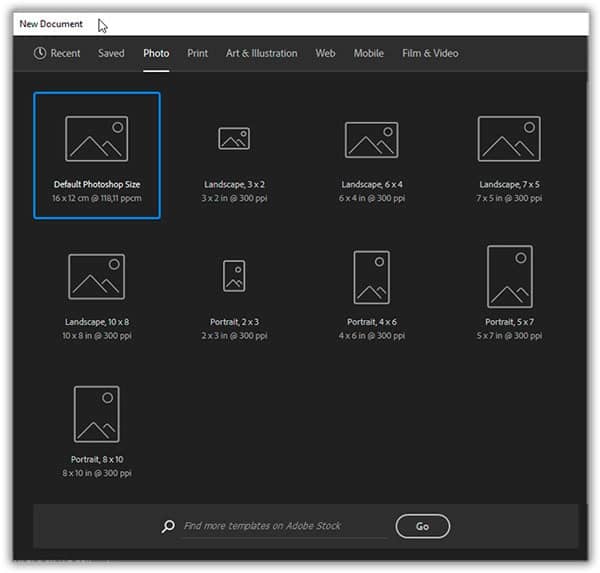Choose the Landscape, 3 x 2 preset icon

234,138
